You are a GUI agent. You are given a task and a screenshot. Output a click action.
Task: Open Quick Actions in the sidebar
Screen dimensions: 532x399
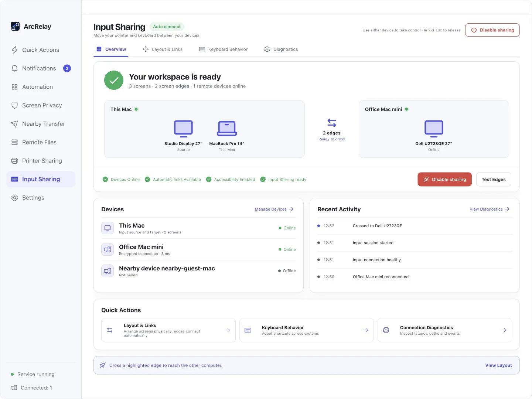[x=41, y=50]
